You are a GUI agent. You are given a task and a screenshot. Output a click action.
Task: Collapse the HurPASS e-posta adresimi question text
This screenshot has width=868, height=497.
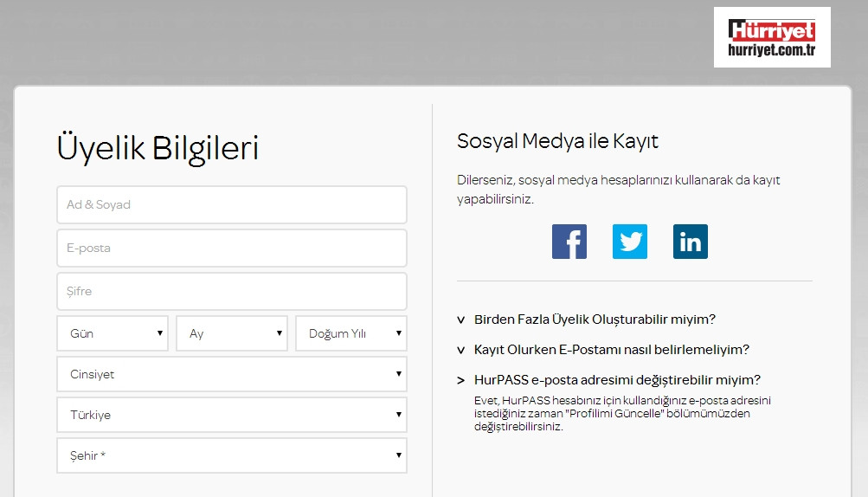coord(617,380)
